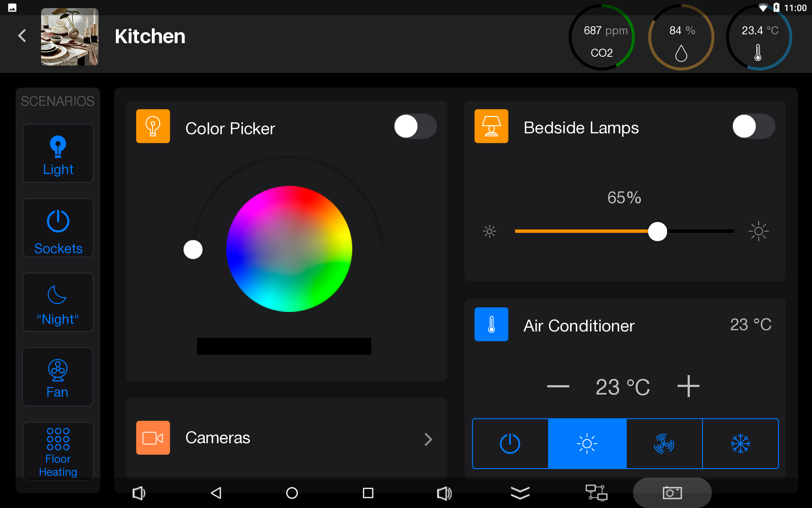Collapse the bottom bar with double chevron
The image size is (812, 508).
click(520, 493)
